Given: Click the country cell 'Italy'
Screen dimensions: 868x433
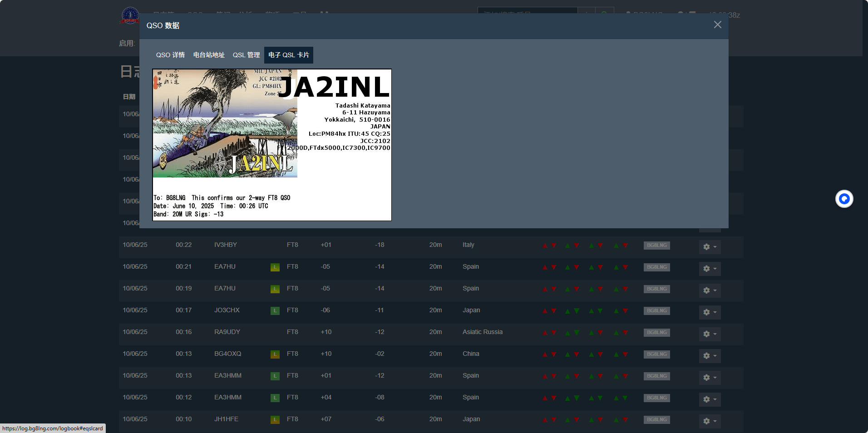Looking at the screenshot, I should (x=469, y=245).
